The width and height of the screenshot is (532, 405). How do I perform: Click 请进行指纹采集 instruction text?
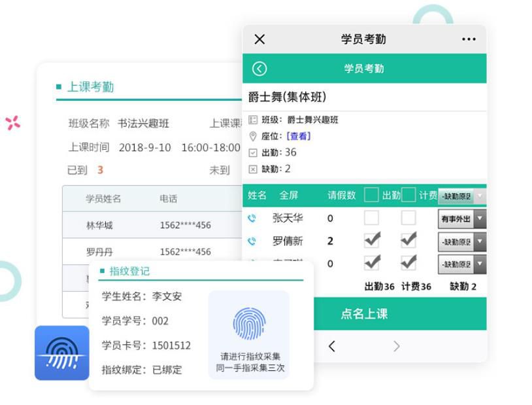tap(250, 357)
